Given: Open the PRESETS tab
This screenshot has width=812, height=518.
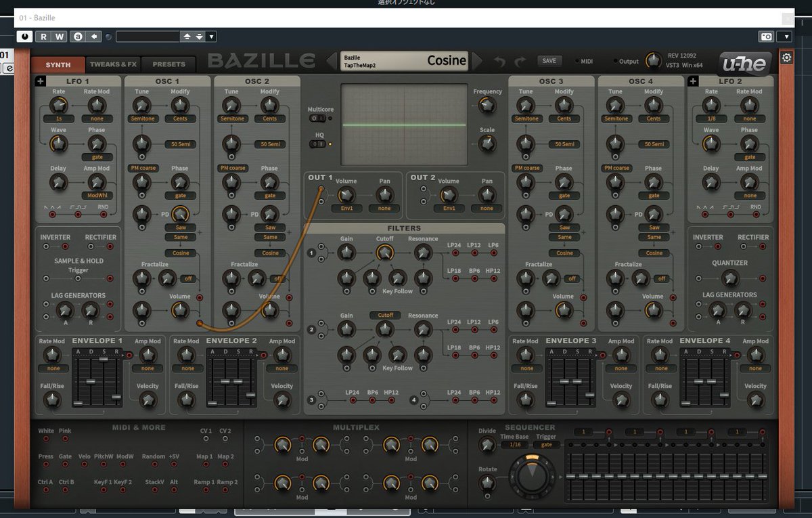Looking at the screenshot, I should 168,64.
